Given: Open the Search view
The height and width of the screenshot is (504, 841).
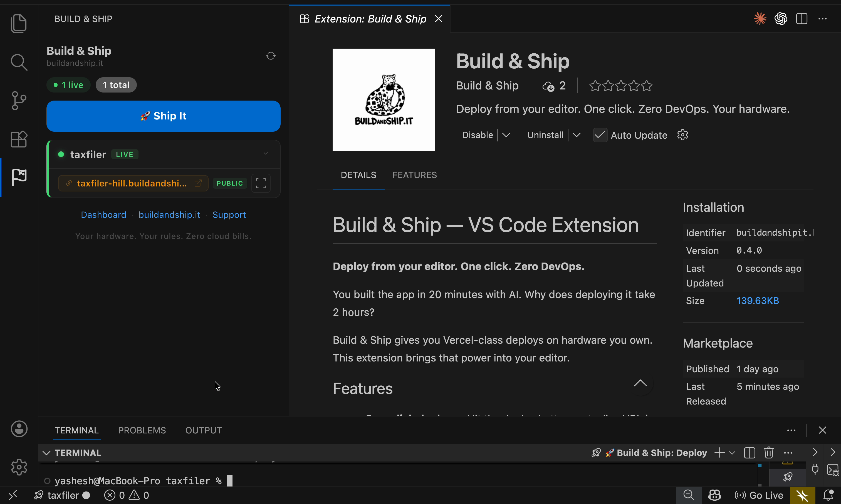Looking at the screenshot, I should click(19, 62).
